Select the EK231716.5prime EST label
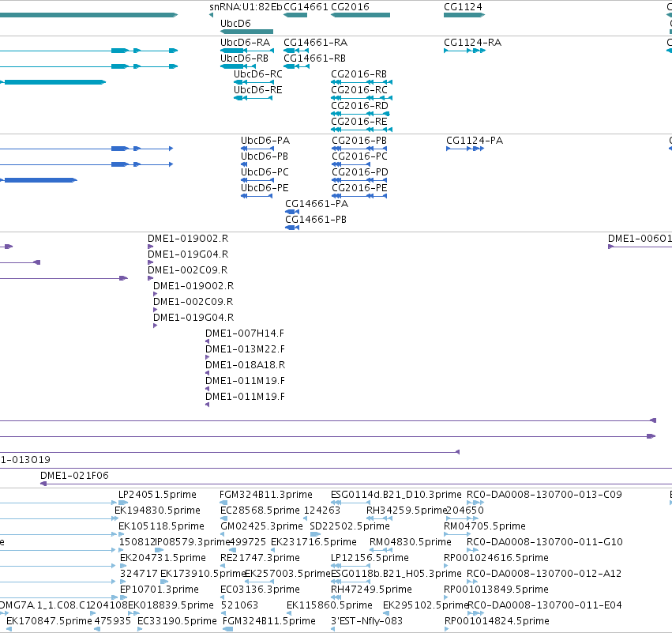672x633 pixels. coord(313,542)
